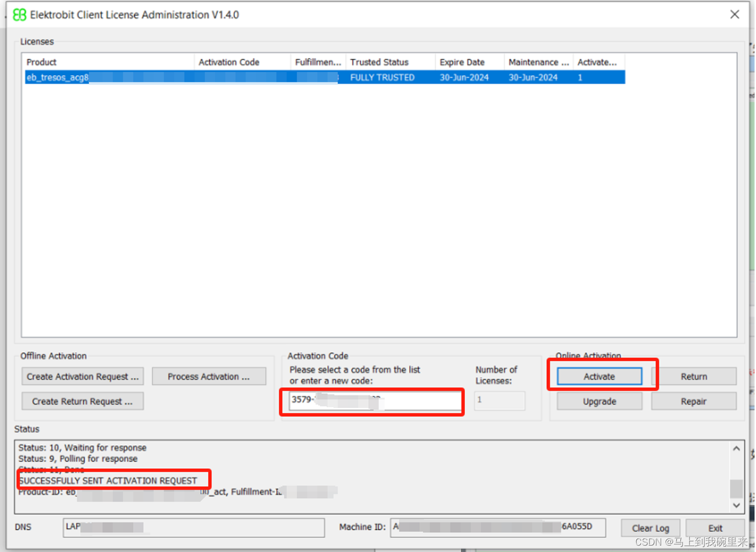Click the Return button

pos(694,376)
